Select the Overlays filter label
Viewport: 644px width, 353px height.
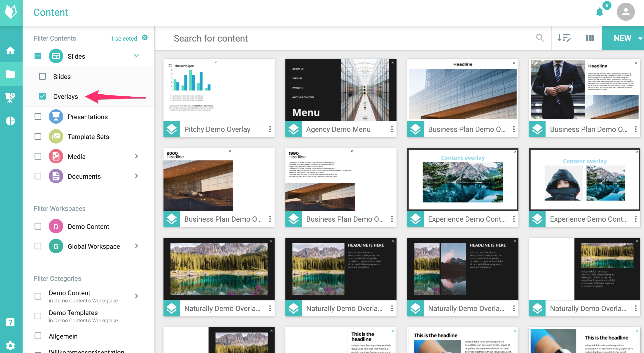(x=65, y=96)
